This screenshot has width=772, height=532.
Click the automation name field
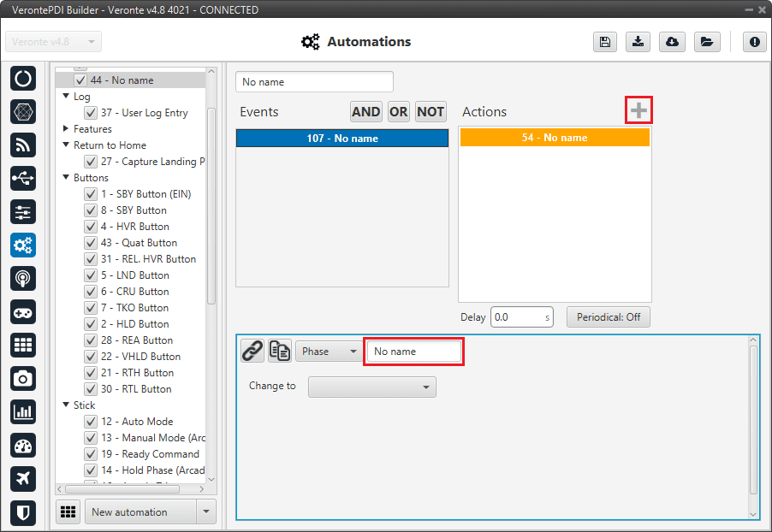pyautogui.click(x=314, y=82)
